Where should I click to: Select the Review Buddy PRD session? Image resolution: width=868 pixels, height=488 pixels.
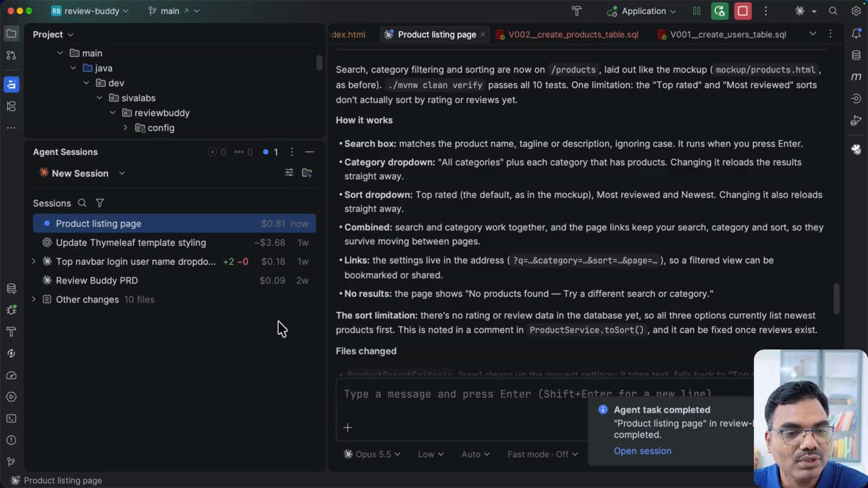coord(174,280)
